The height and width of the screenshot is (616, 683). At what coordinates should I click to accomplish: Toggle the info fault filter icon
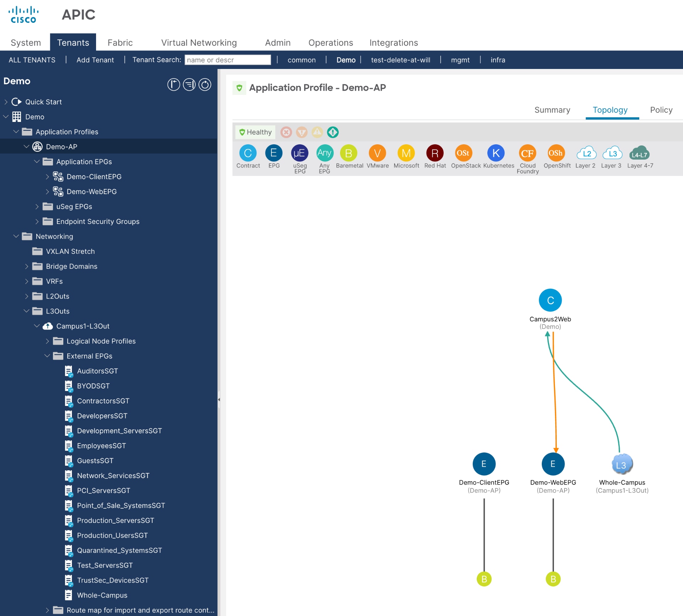tap(333, 132)
